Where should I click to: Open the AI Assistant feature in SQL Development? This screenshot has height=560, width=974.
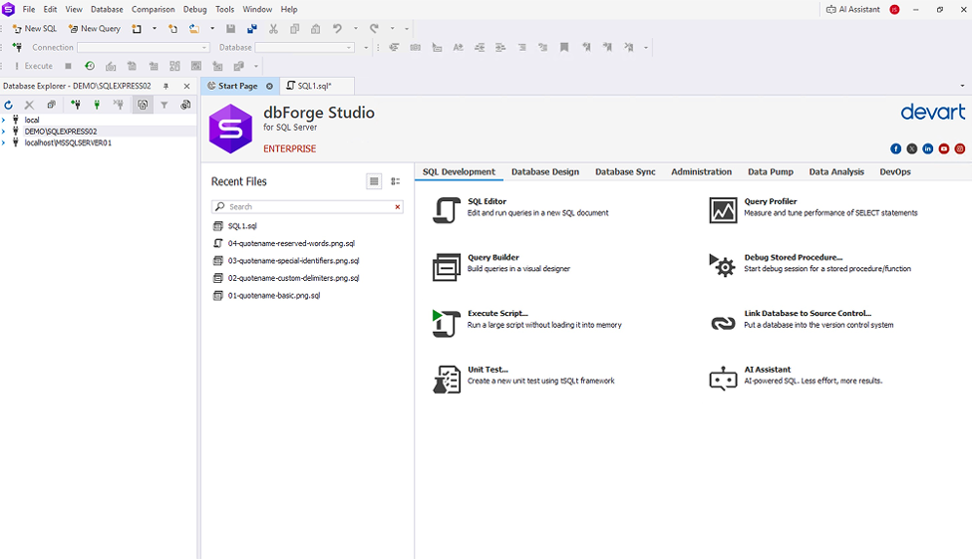tap(796, 376)
